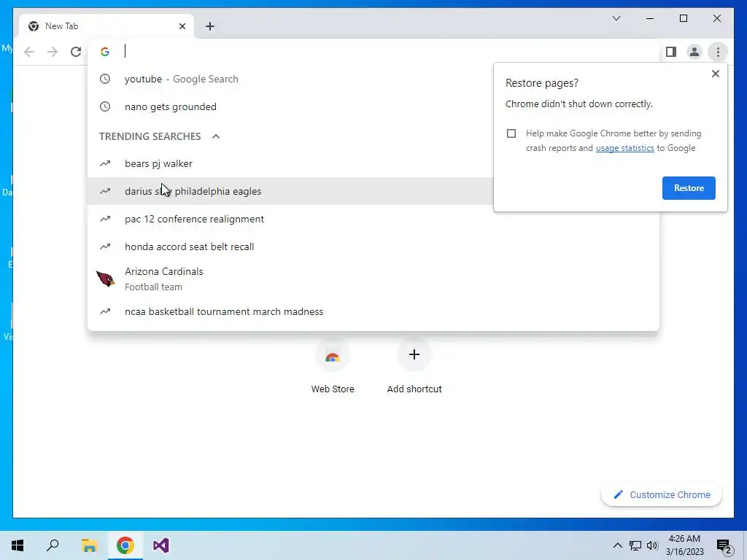Viewport: 747px width, 560px height.
Task: Open the notification center icon
Action: (x=724, y=546)
